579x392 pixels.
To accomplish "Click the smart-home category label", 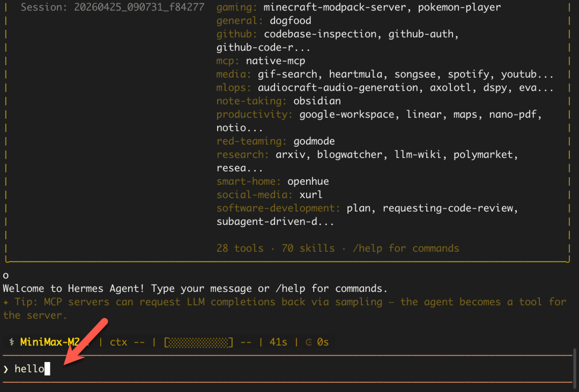I will [249, 182].
